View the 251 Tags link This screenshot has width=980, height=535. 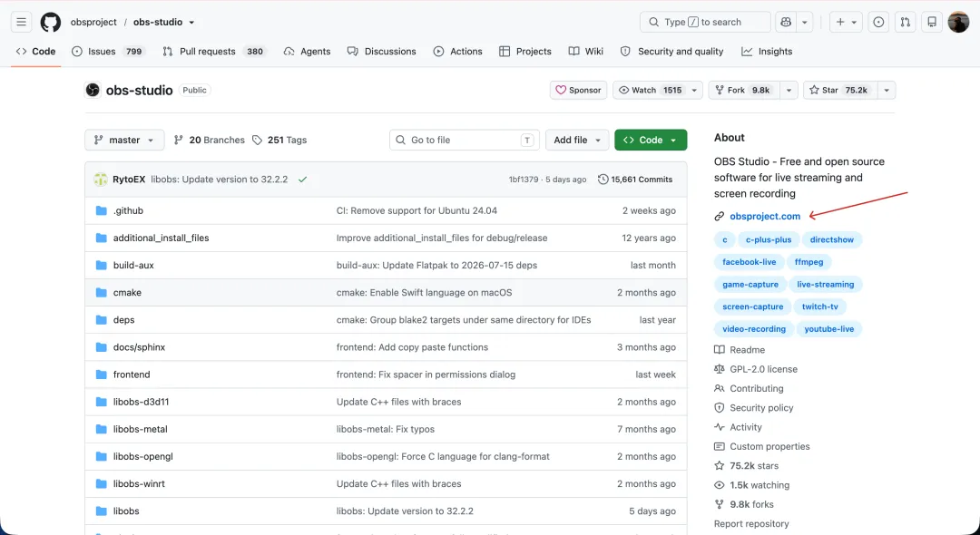coord(279,140)
